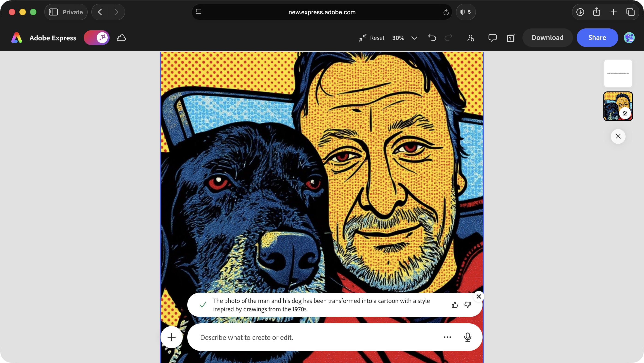This screenshot has width=644, height=363.
Task: Click the new.express.adobe.com address bar
Action: pyautogui.click(x=322, y=12)
